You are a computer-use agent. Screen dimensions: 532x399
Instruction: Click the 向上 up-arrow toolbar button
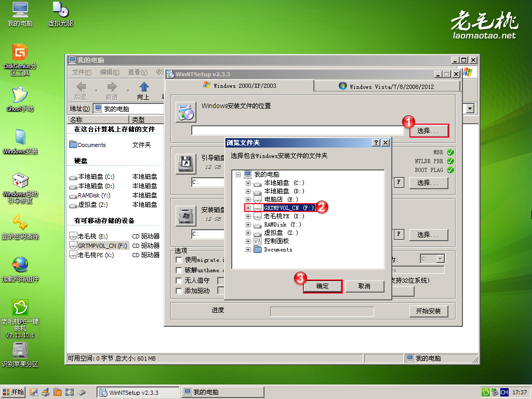click(x=143, y=91)
